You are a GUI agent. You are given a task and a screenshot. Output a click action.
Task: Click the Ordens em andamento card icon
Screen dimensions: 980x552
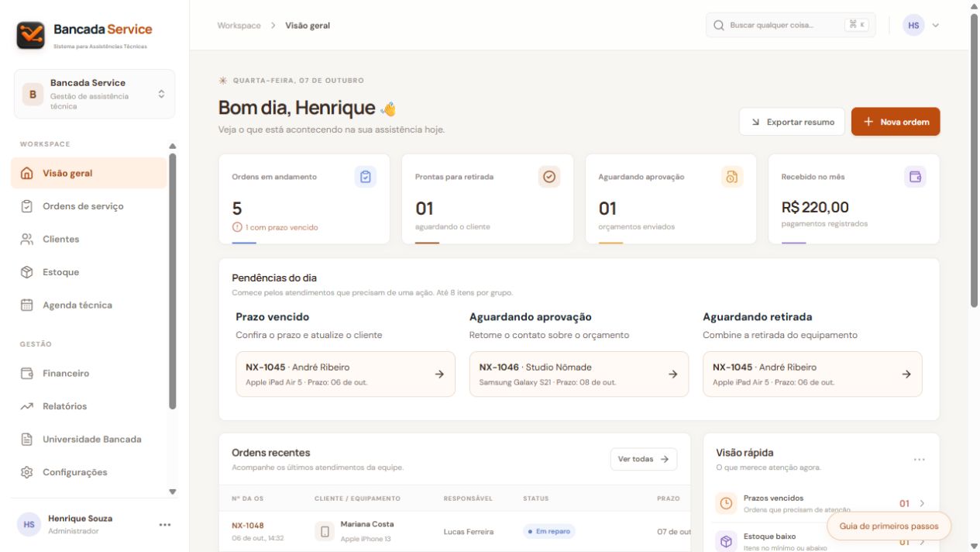pyautogui.click(x=366, y=177)
